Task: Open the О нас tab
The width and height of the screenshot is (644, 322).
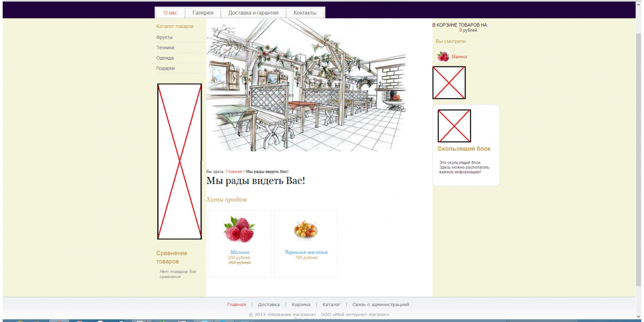Action: (x=170, y=13)
